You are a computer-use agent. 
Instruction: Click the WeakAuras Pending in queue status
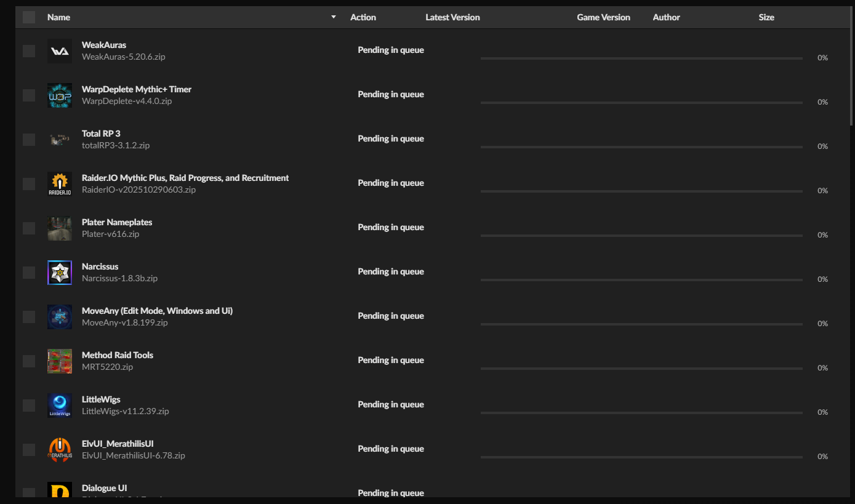[391, 50]
